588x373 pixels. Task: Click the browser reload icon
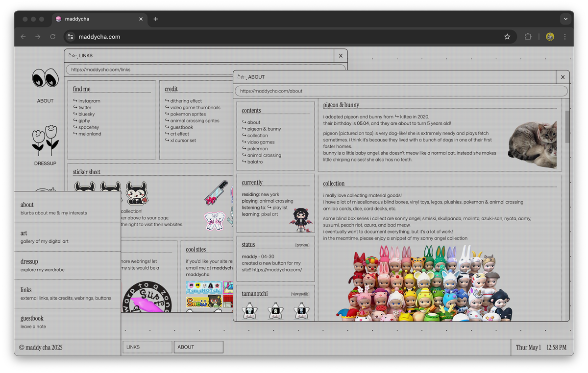(53, 37)
